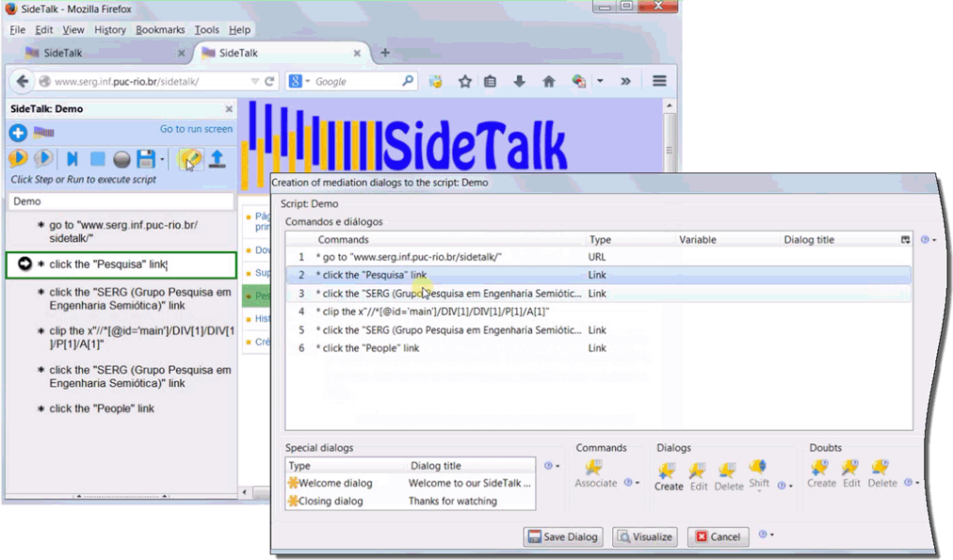This screenshot has height=560, width=953.
Task: Select command row 2 click Pesquisa link
Action: (599, 275)
